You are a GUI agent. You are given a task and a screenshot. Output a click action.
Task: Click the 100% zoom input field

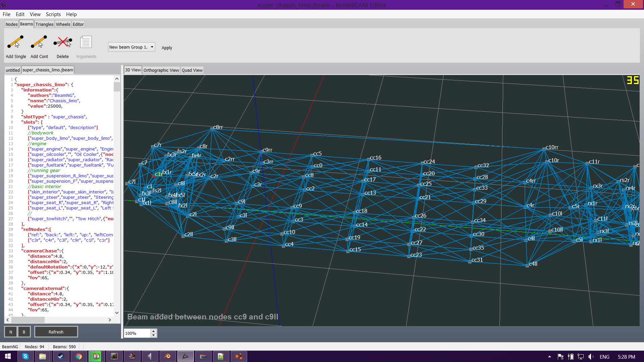137,333
